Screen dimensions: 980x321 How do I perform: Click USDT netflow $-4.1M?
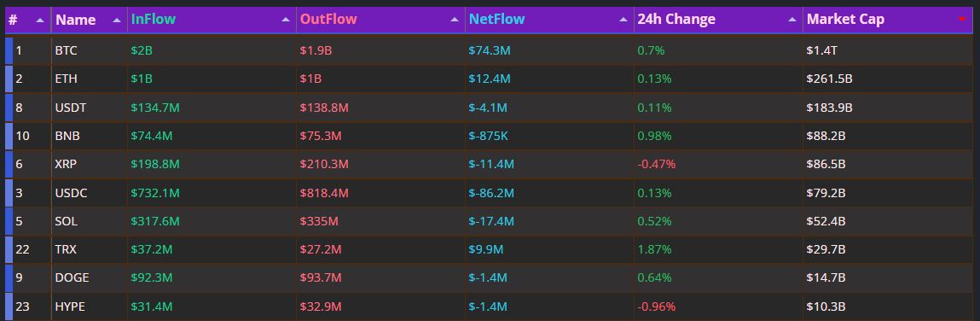tap(488, 108)
